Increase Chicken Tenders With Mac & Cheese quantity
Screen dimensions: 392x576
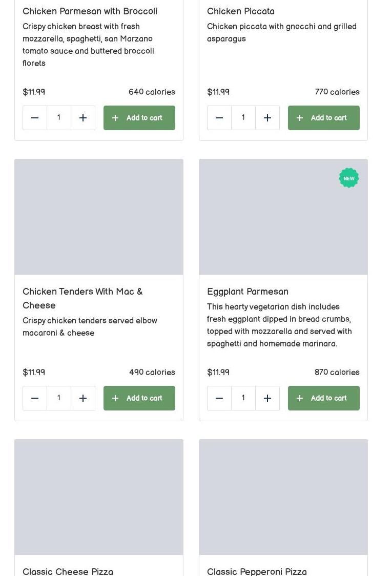pyautogui.click(x=83, y=398)
